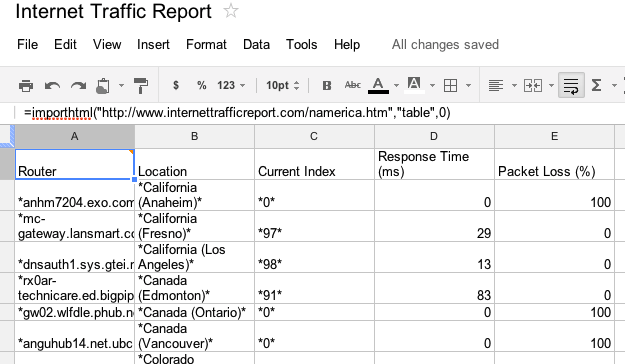
Task: Click the background color swatch
Action: [414, 85]
